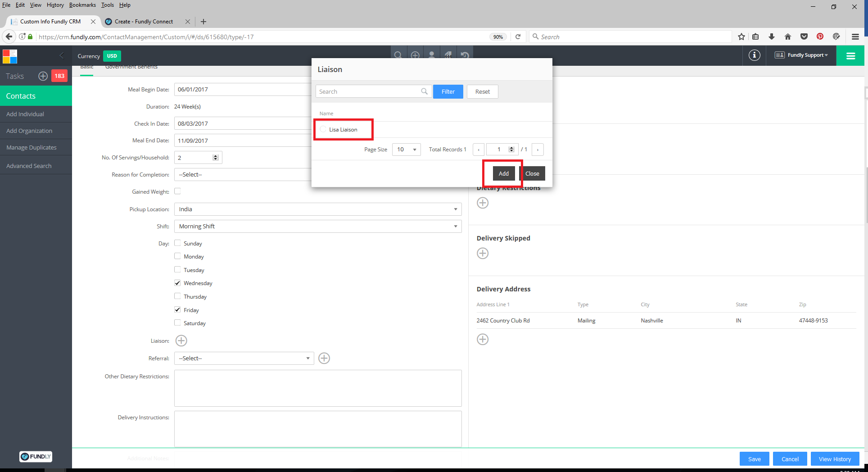Screen dimensions: 868x472
Task: Click the Pinterest extension icon
Action: point(820,37)
